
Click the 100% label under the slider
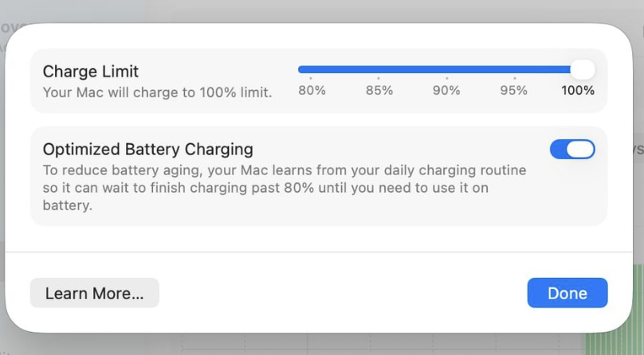(578, 91)
